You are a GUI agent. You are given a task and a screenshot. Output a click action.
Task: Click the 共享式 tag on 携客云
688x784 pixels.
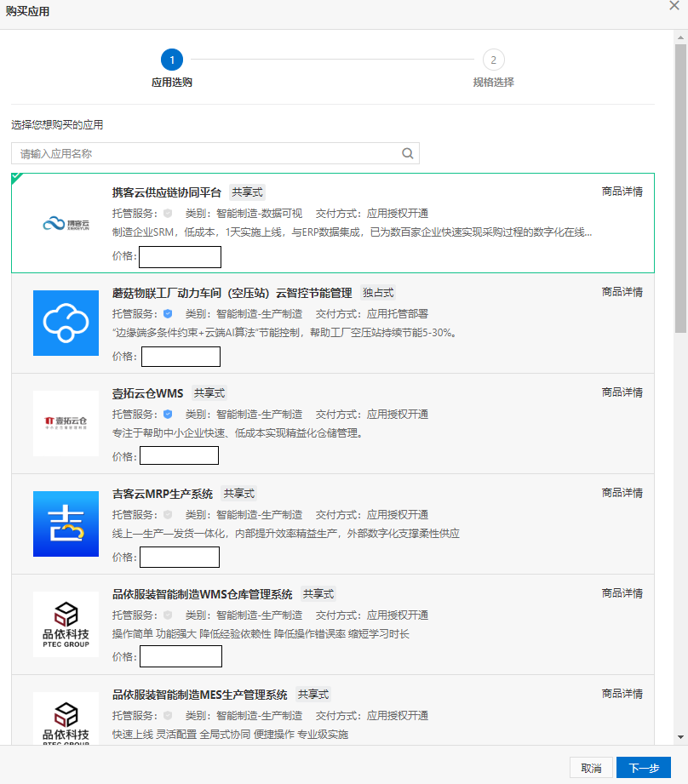pos(247,192)
